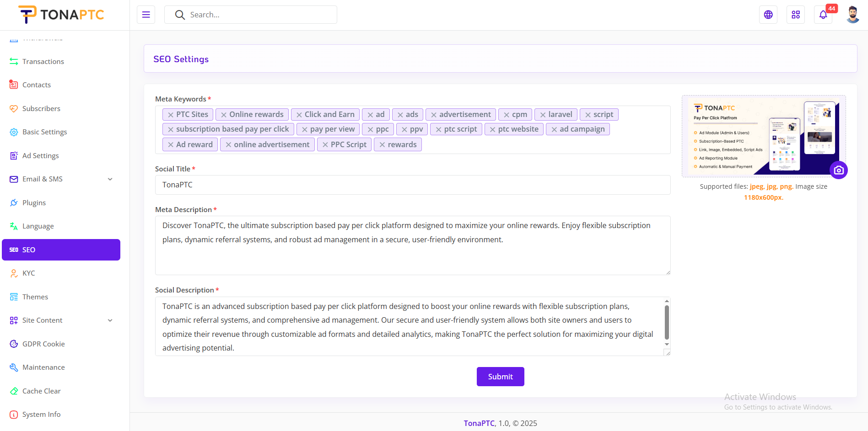
Task: Click the Maintenance wrench icon
Action: [x=14, y=367]
